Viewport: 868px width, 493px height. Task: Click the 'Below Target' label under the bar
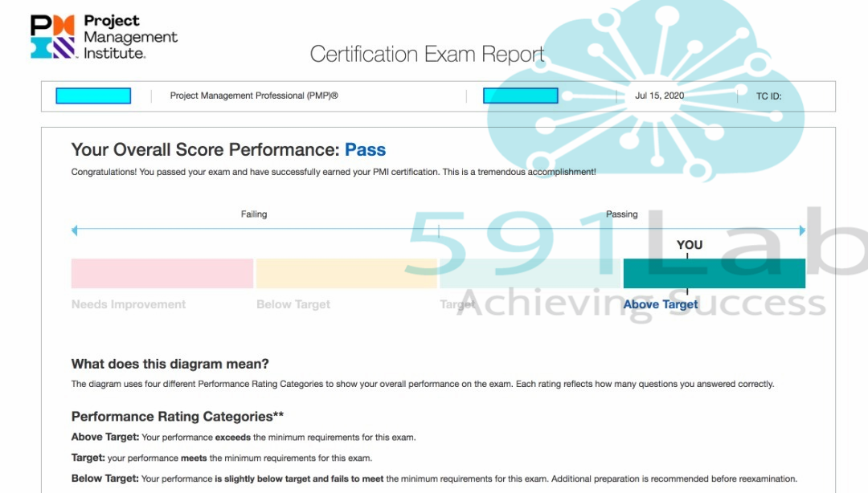(x=293, y=304)
